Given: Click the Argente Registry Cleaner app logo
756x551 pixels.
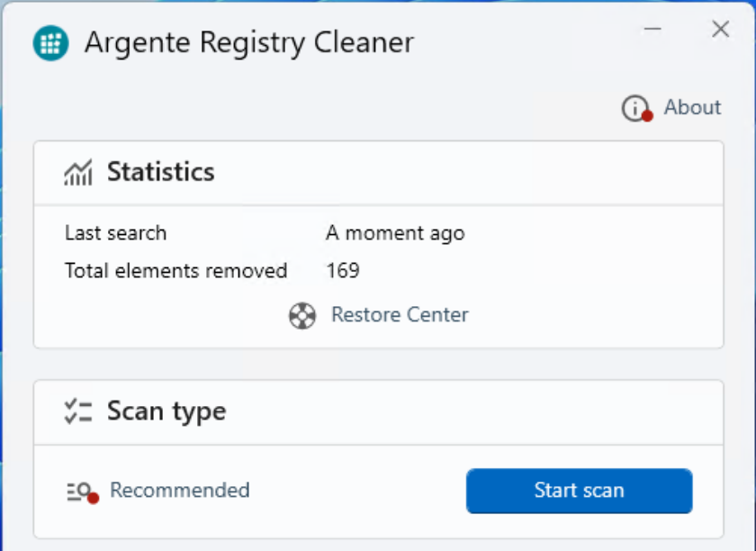Looking at the screenshot, I should [51, 42].
